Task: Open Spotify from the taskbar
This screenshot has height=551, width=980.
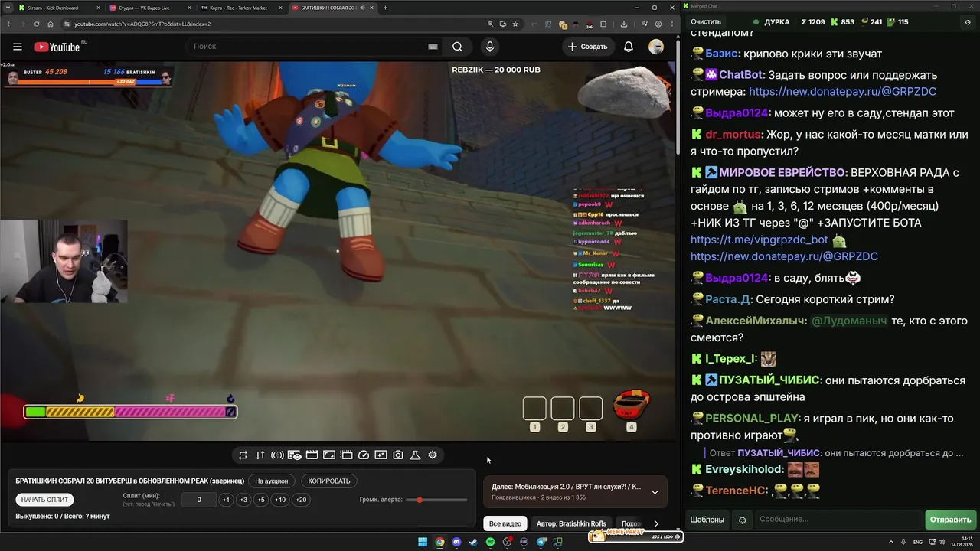Action: [491, 543]
